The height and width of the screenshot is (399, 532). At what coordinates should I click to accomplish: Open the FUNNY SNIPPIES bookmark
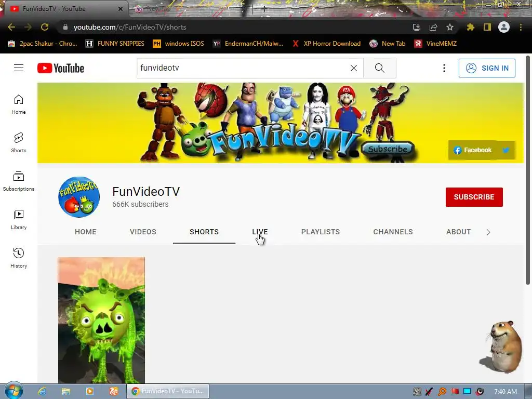(115, 44)
